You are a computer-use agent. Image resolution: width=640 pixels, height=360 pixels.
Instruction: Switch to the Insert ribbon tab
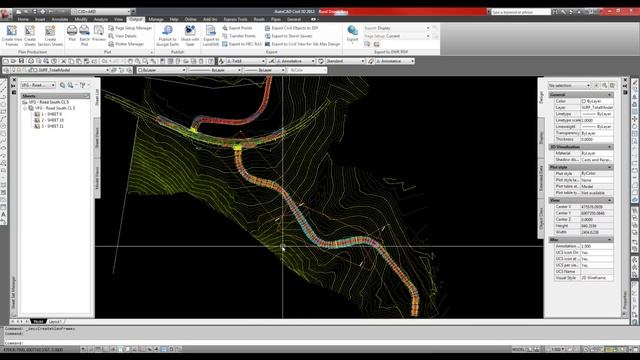tap(40, 19)
